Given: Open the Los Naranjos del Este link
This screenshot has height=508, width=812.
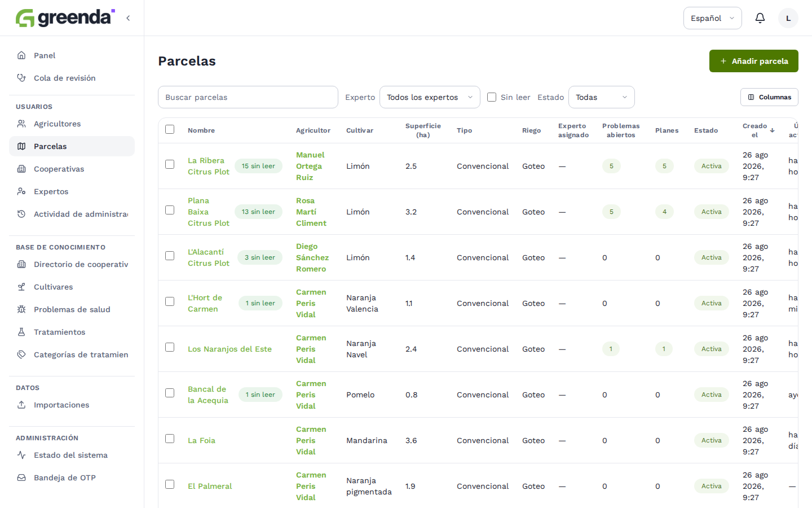Looking at the screenshot, I should 230,349.
